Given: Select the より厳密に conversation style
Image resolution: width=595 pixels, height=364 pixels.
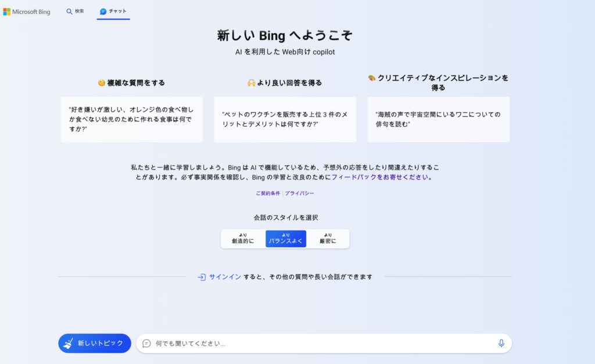Looking at the screenshot, I should tap(328, 239).
